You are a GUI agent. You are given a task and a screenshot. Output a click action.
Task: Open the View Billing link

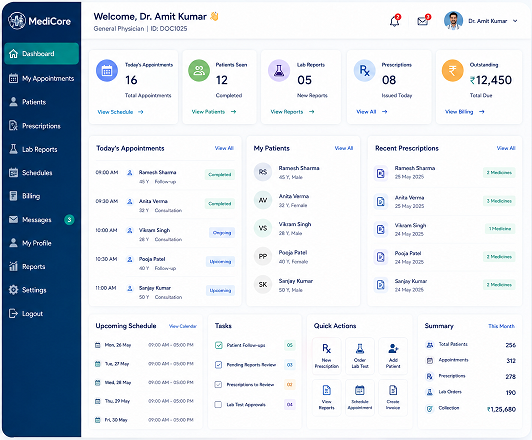point(465,112)
